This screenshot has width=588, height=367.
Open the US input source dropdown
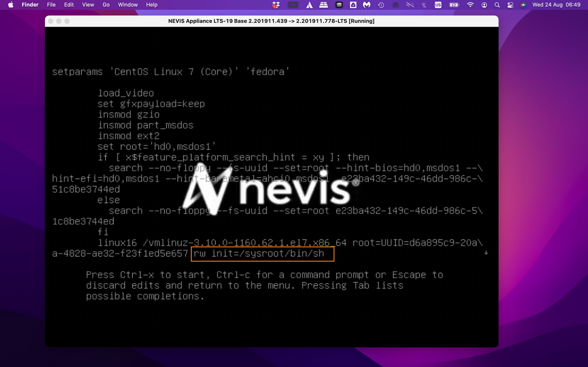[x=438, y=5]
